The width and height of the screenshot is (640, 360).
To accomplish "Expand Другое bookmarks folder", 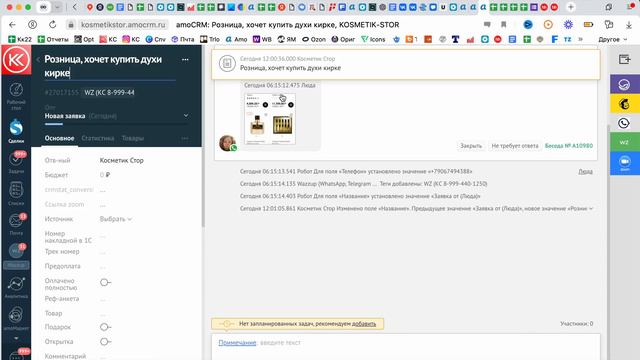I will [x=612, y=40].
